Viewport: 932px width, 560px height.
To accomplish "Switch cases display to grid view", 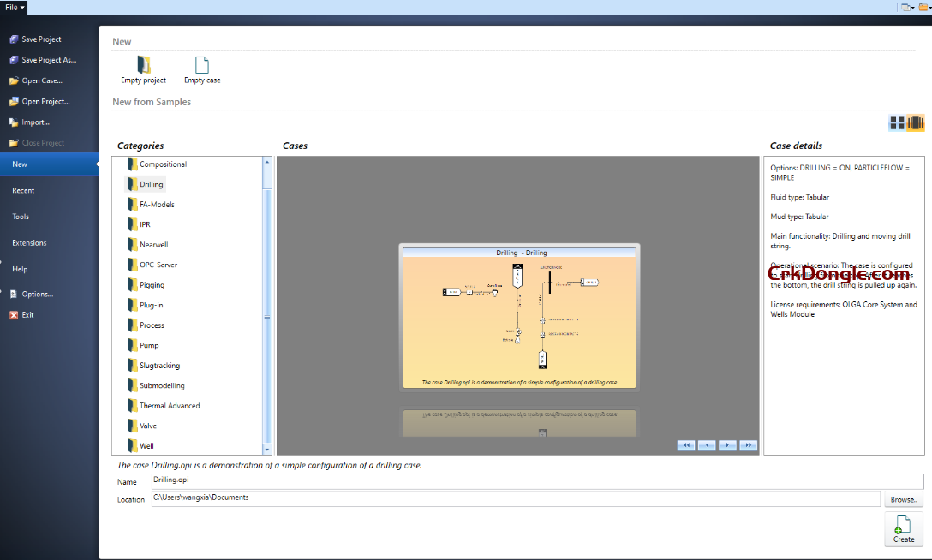I will coord(896,122).
